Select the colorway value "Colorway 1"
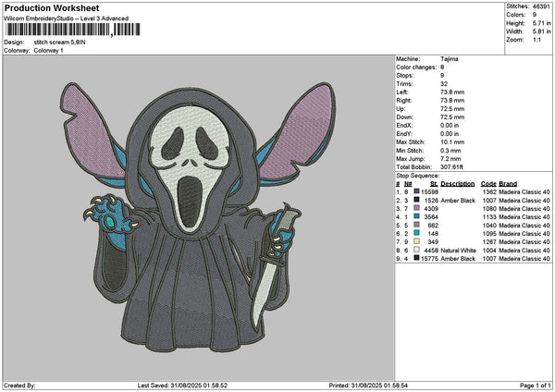555x392 pixels. pos(48,51)
